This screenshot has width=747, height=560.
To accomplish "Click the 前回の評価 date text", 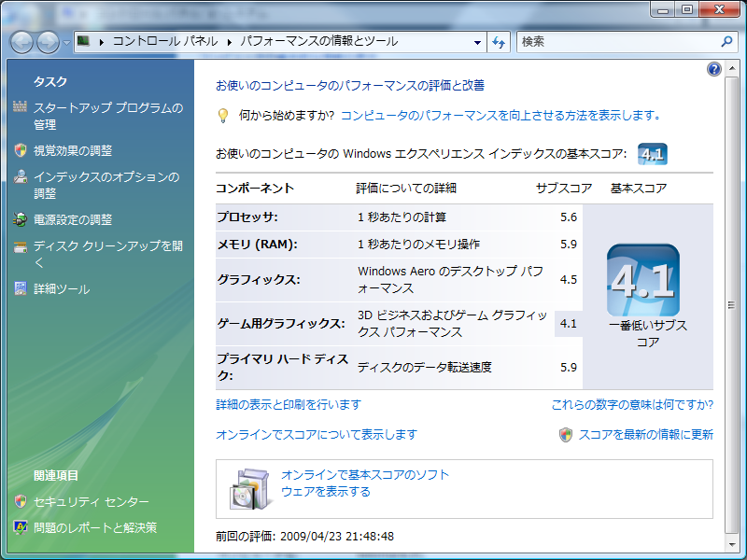I will pyautogui.click(x=305, y=536).
